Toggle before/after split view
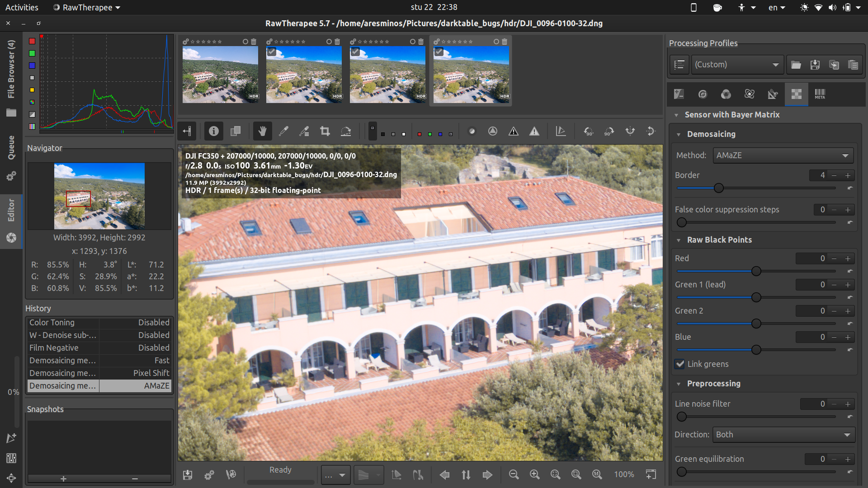This screenshot has height=488, width=868. [x=235, y=131]
